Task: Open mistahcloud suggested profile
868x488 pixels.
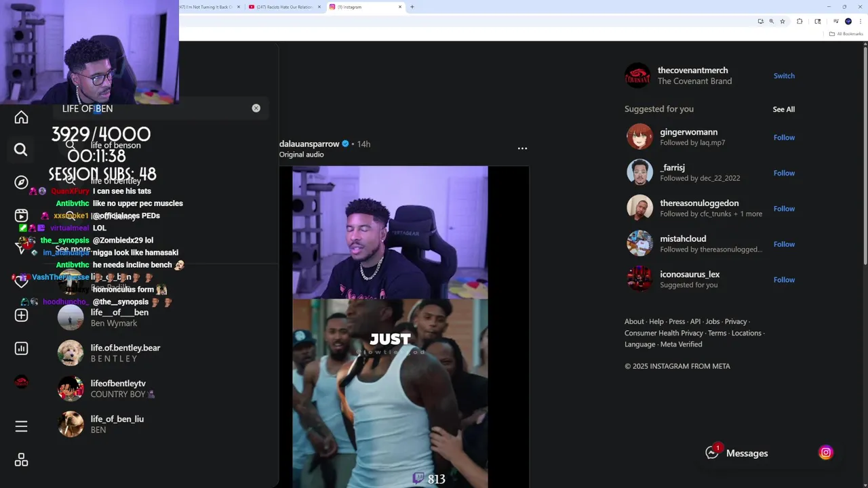Action: click(x=683, y=239)
